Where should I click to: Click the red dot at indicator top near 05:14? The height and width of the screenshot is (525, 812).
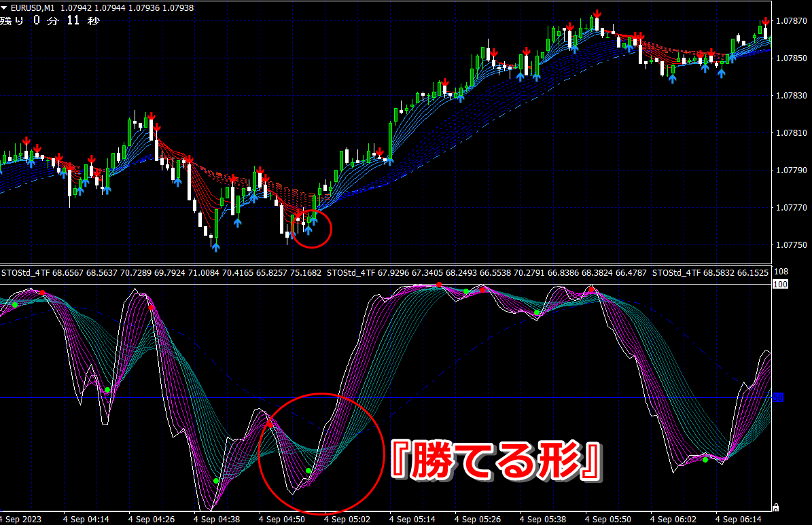(x=439, y=285)
